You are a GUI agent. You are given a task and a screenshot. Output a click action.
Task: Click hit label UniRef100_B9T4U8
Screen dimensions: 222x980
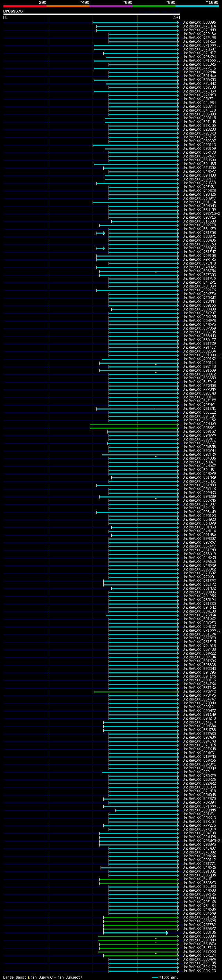click(x=199, y=122)
